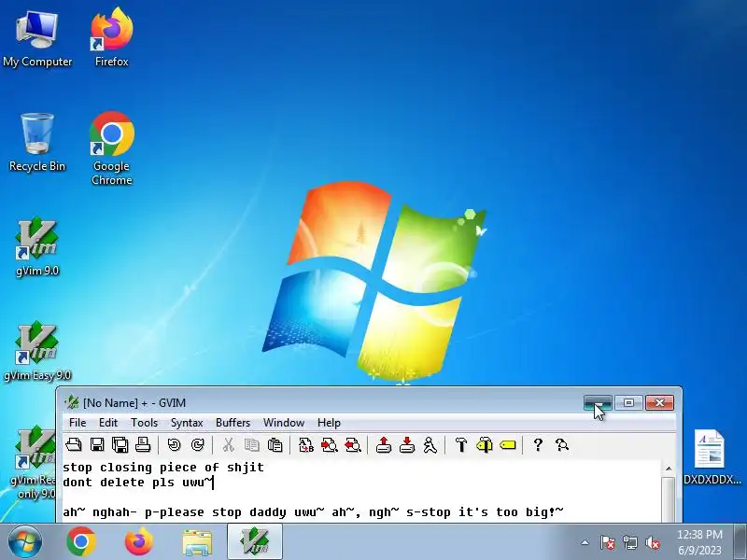Click the Open file icon in GVIM toolbar
Image resolution: width=747 pixels, height=560 pixels.
tap(74, 445)
